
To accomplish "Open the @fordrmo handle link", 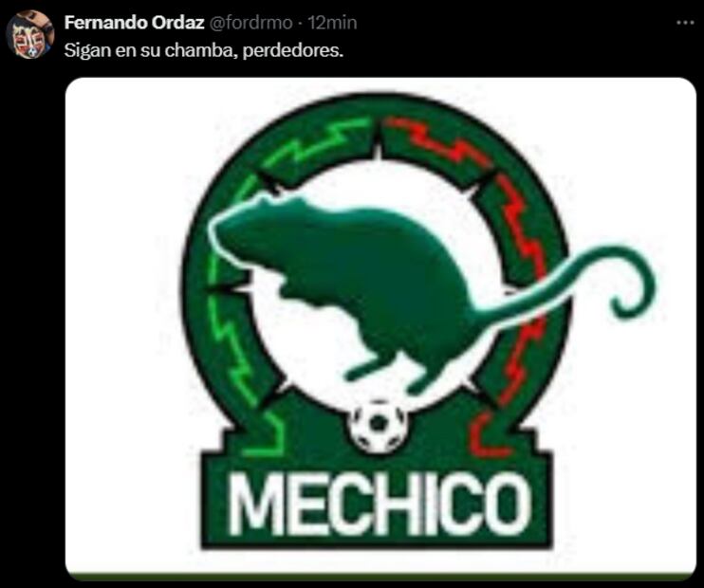I will pos(251,23).
